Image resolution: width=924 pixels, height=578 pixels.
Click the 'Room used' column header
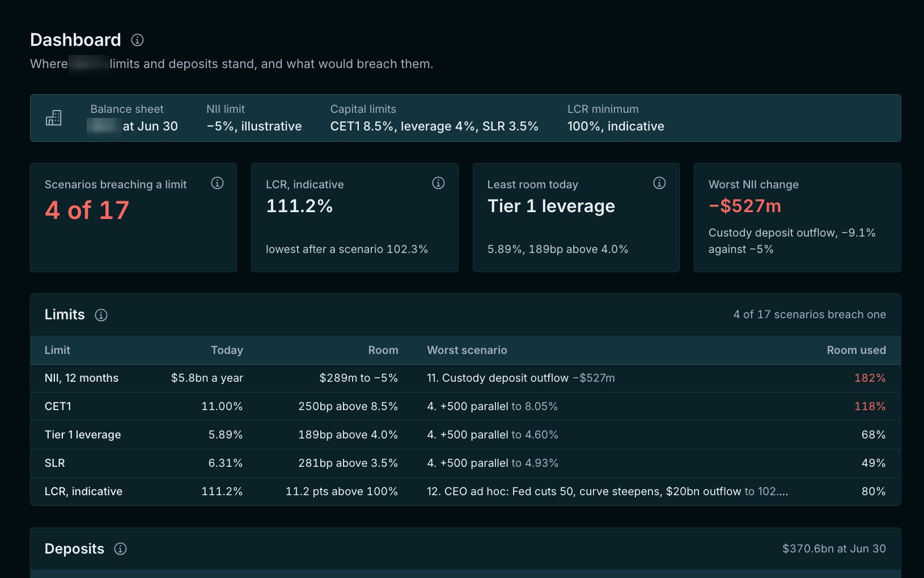(x=856, y=350)
